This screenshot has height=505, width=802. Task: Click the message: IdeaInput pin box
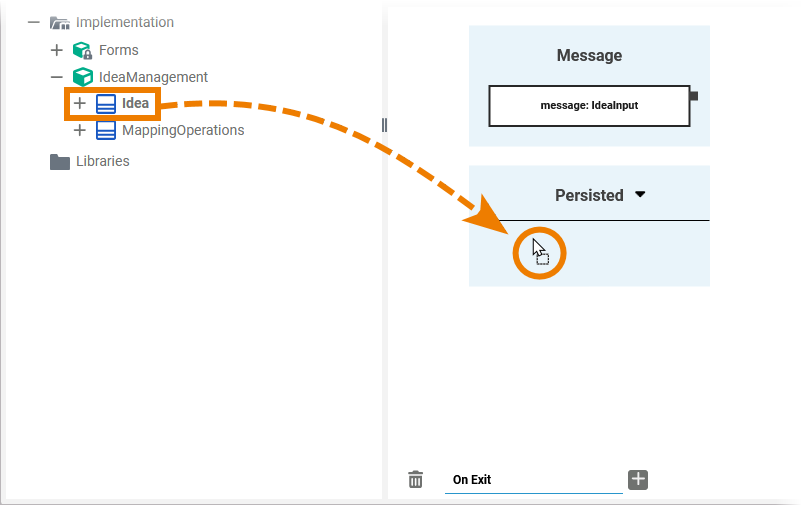pos(589,106)
